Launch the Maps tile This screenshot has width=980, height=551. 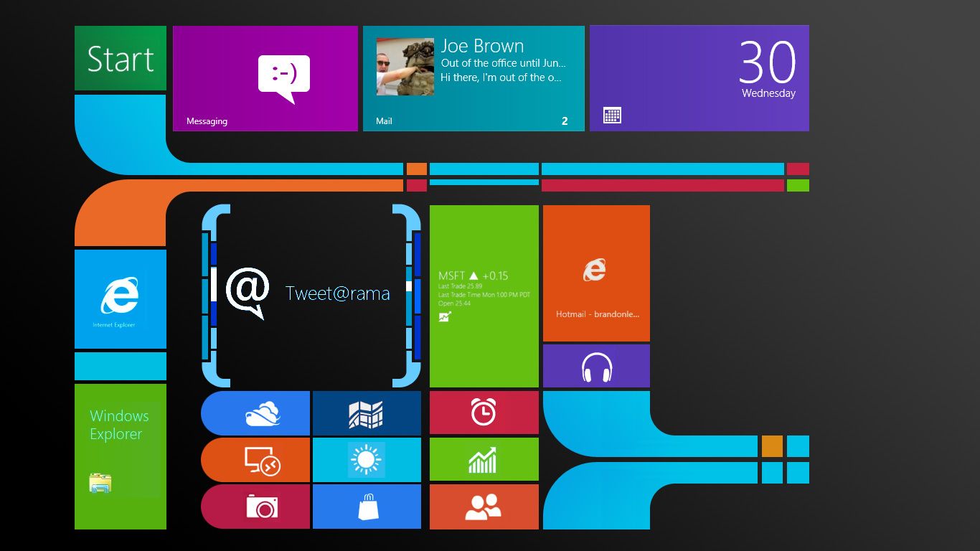pos(367,413)
